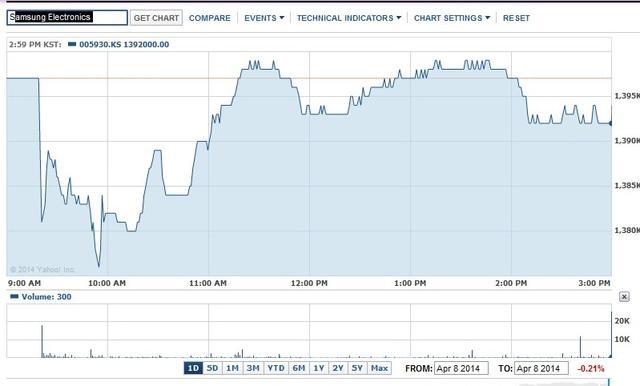Screen dimensions: 640x386
Task: Click the FROM date field
Action: [461, 368]
